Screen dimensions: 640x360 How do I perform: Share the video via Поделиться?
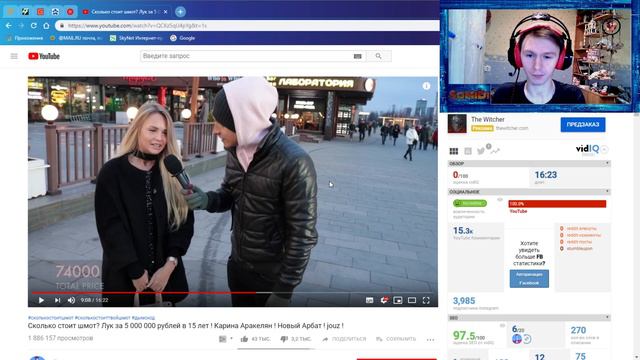pos(344,339)
